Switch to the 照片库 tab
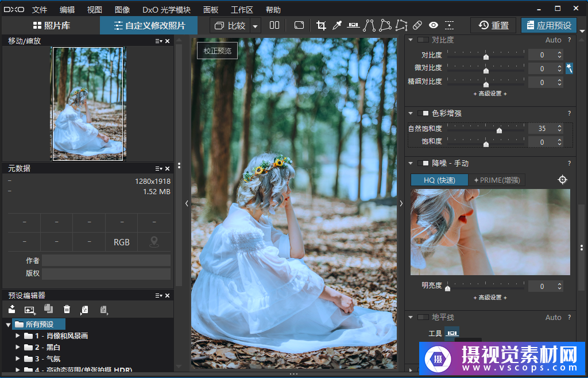This screenshot has width=588, height=378. (x=52, y=25)
